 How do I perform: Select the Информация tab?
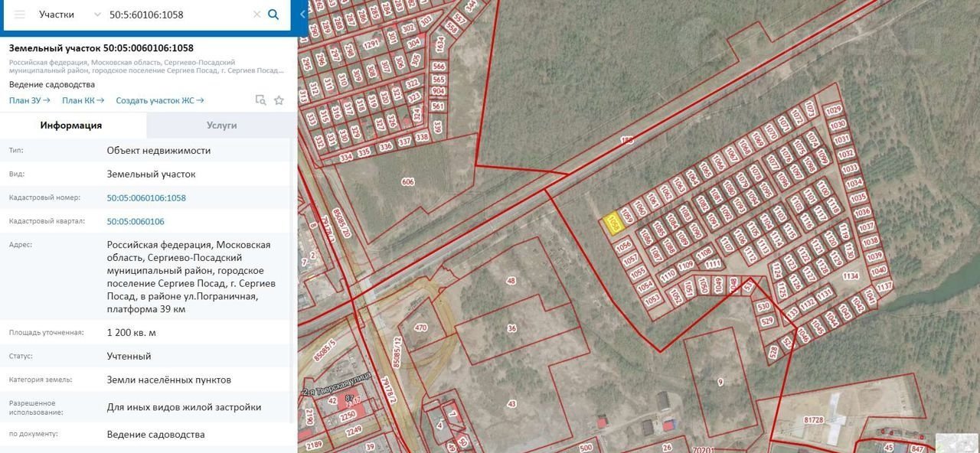[x=71, y=125]
